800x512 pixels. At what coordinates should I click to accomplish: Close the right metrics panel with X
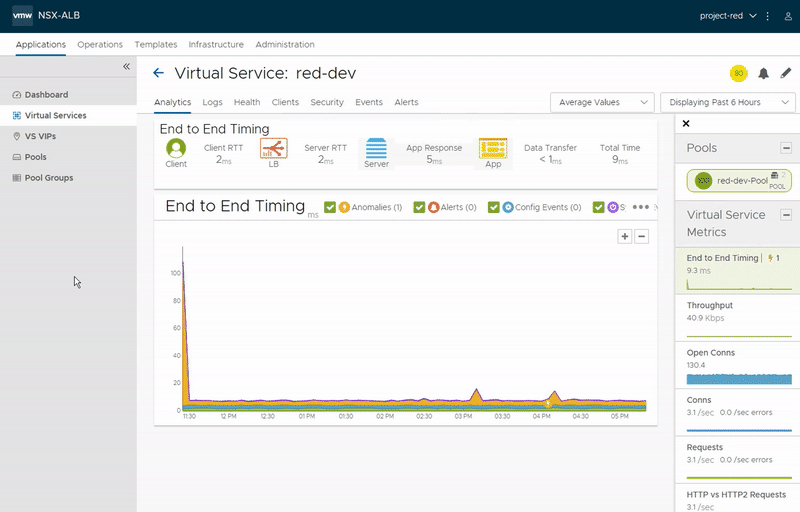coord(686,123)
